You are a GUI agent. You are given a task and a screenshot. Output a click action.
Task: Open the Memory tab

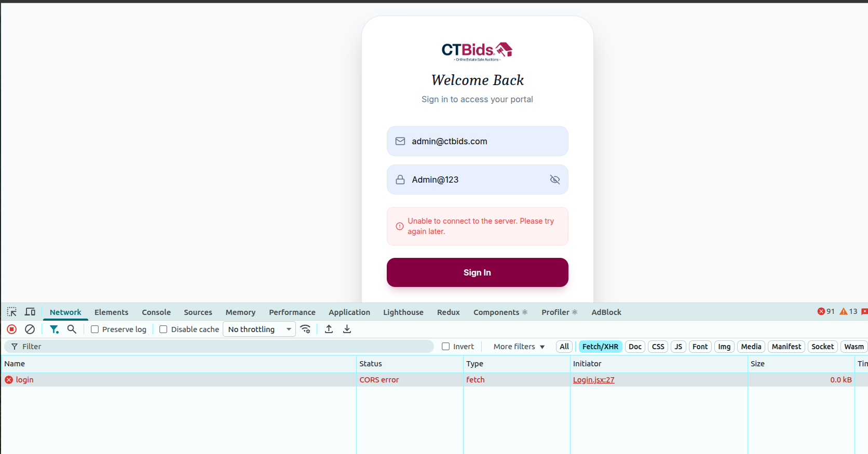(x=240, y=312)
